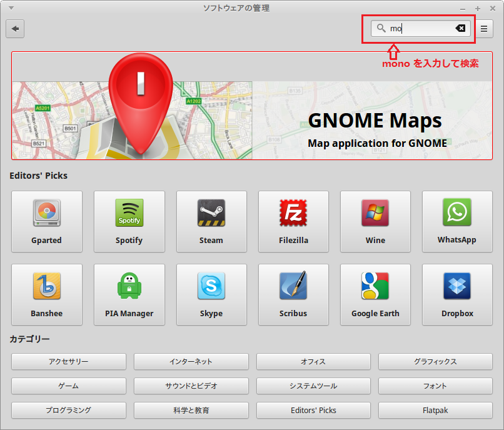Select the ゲーム category
This screenshot has width=504, height=430.
coord(68,386)
